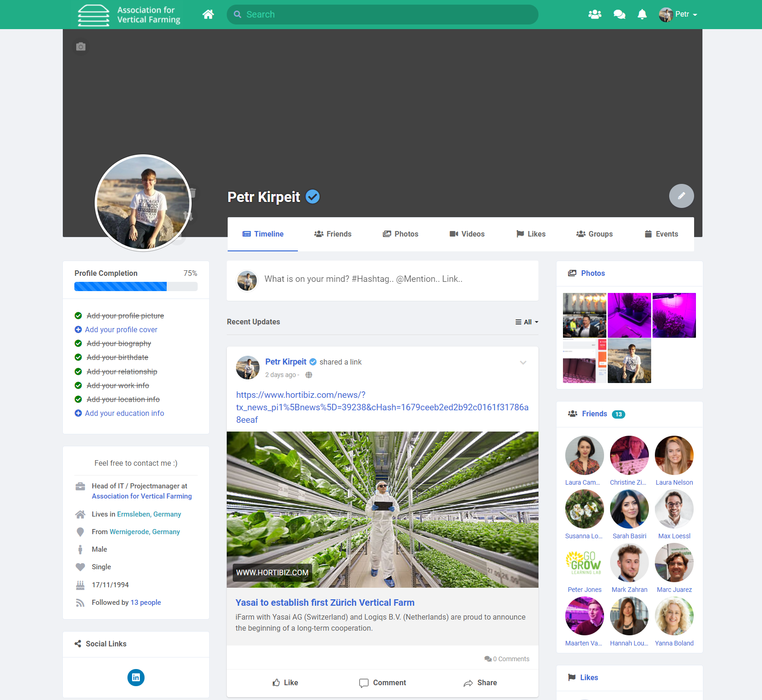Click the Photos sidebar heading
The height and width of the screenshot is (700, 762).
(x=593, y=273)
